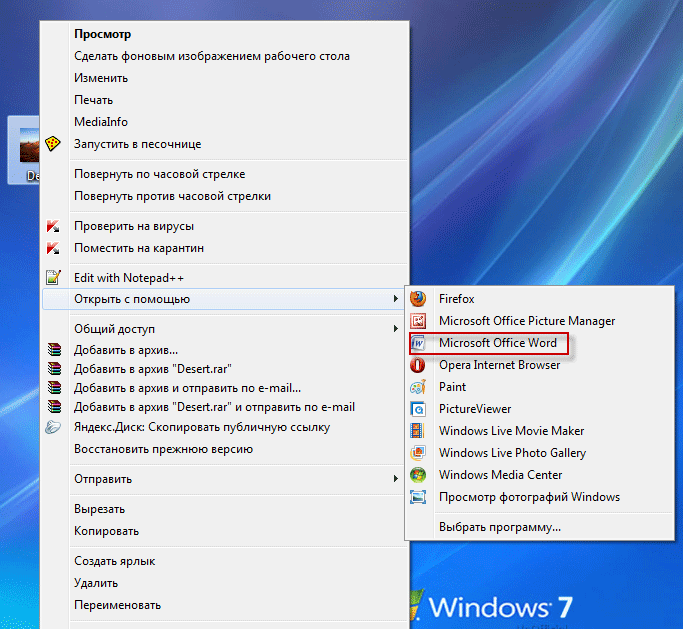
Task: Open with Windows Live Photo Gallery
Action: click(x=512, y=453)
